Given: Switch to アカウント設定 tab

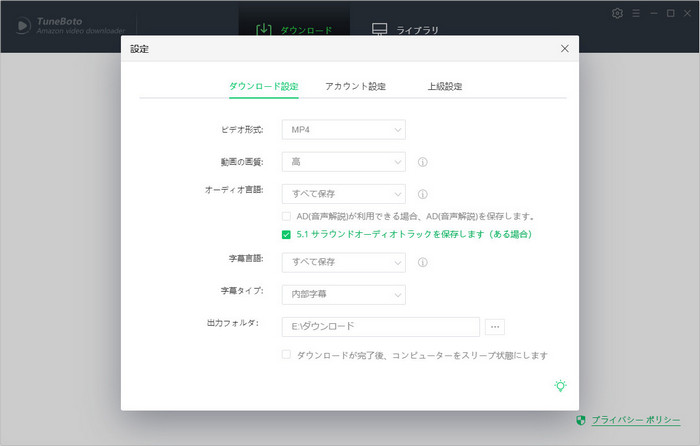Looking at the screenshot, I should point(355,86).
